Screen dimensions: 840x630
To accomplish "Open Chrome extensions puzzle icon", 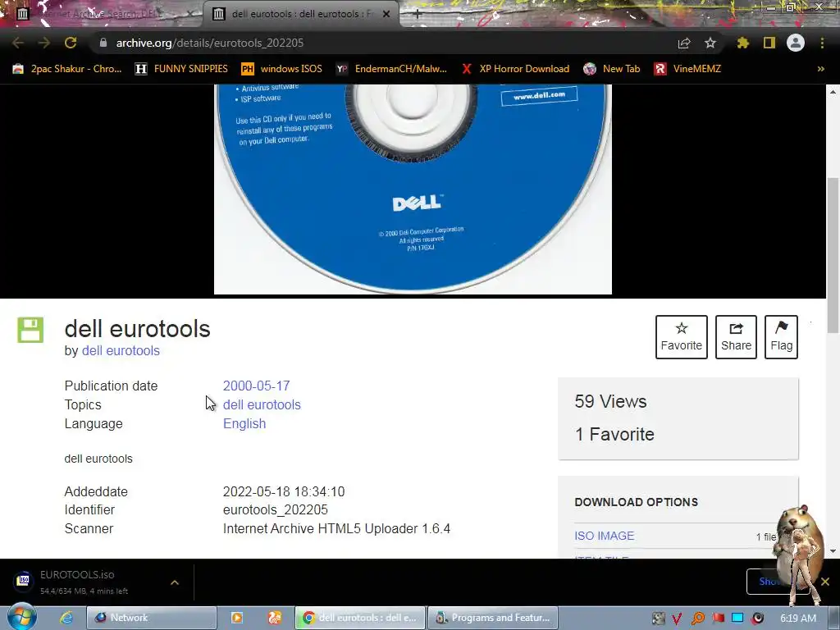I will [x=742, y=43].
